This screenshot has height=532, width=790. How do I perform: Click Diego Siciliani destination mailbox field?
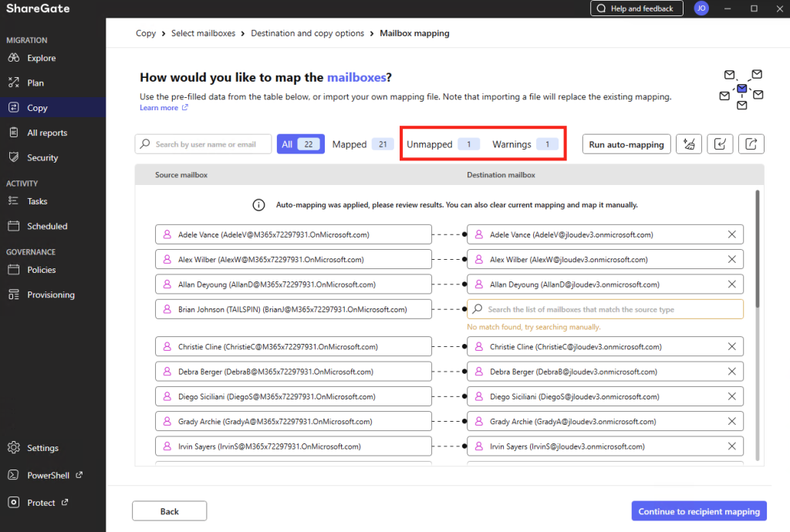click(x=605, y=396)
